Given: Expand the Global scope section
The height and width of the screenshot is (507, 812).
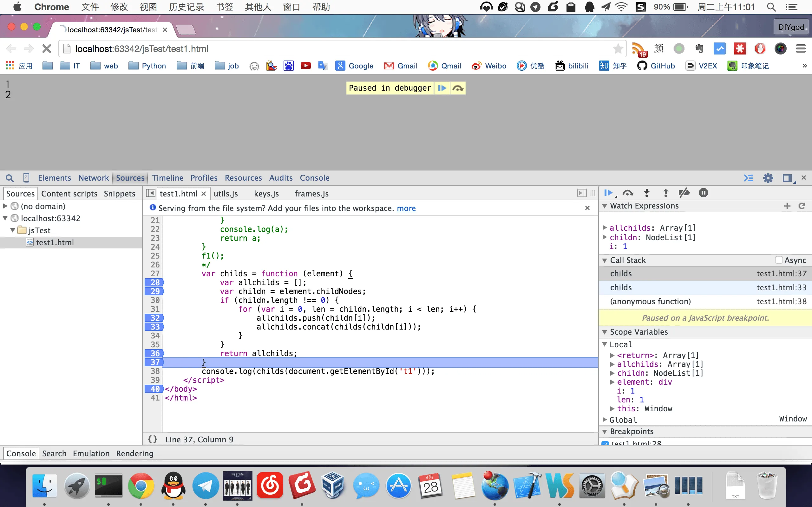Looking at the screenshot, I should coord(604,420).
